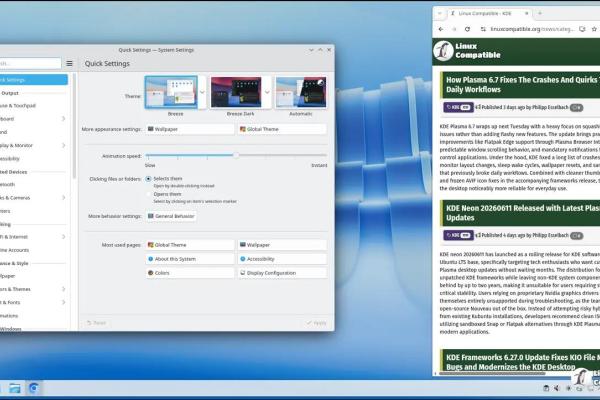The image size is (600, 400).
Task: Click the General Behavior icon
Action: 150,216
